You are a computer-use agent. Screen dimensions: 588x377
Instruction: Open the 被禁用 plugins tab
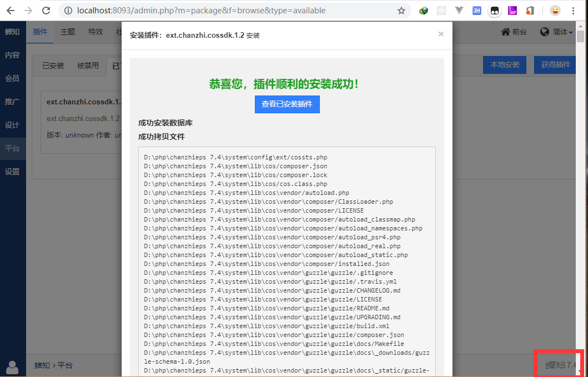[x=88, y=66]
